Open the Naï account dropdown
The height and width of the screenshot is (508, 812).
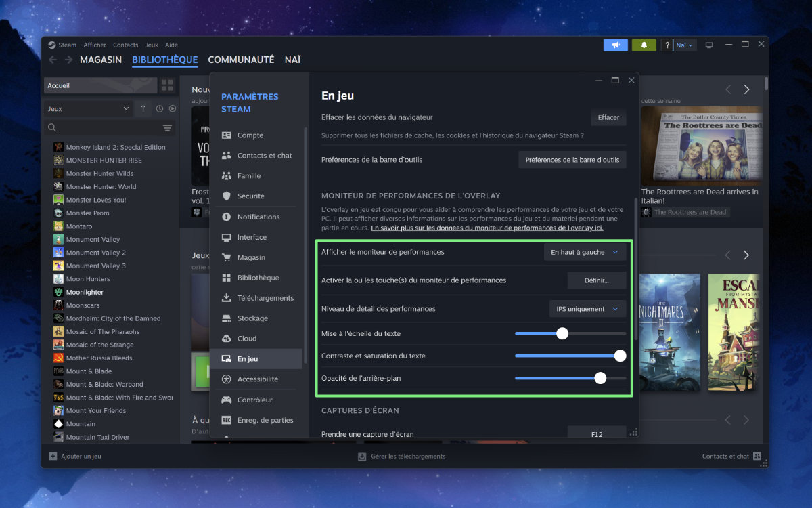click(x=684, y=45)
